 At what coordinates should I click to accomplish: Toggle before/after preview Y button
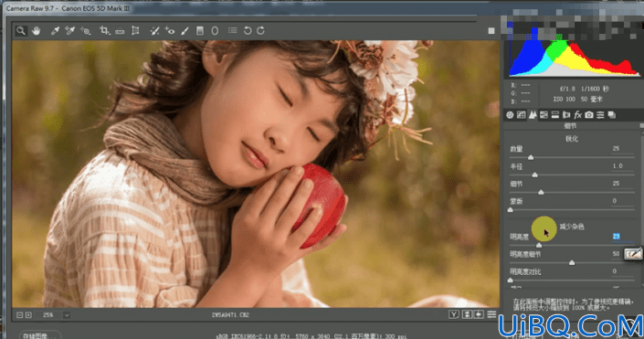pyautogui.click(x=453, y=314)
